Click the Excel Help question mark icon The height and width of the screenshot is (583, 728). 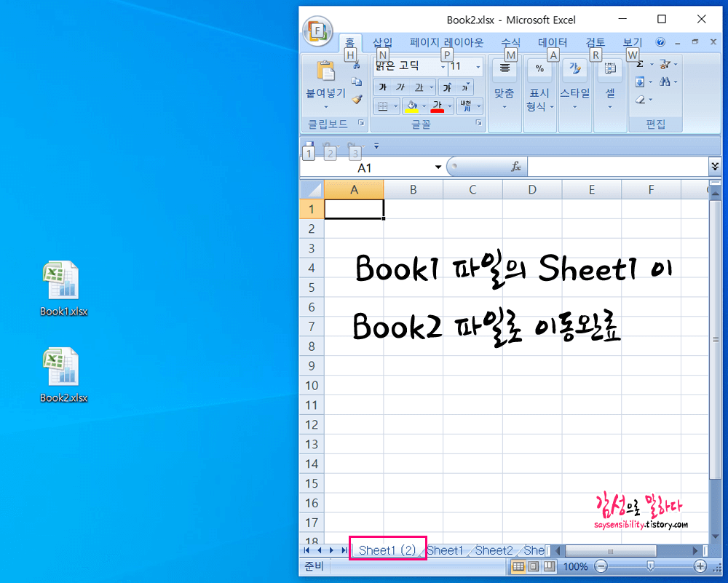[660, 42]
